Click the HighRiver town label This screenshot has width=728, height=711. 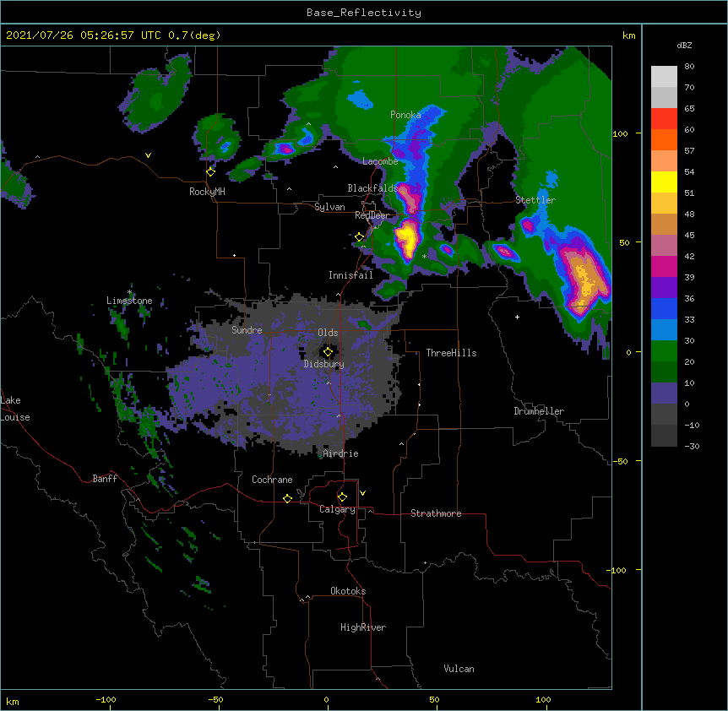[x=363, y=627]
